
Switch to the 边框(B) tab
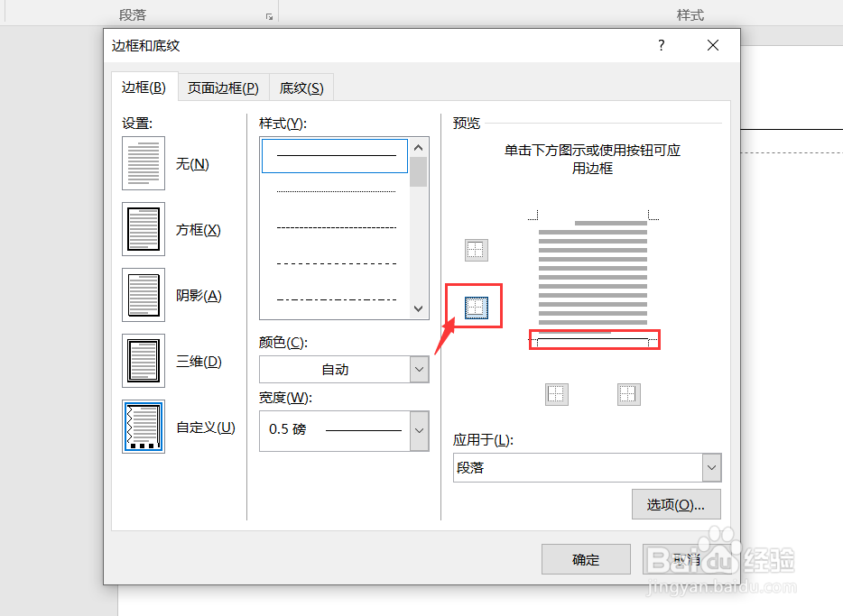coord(144,87)
